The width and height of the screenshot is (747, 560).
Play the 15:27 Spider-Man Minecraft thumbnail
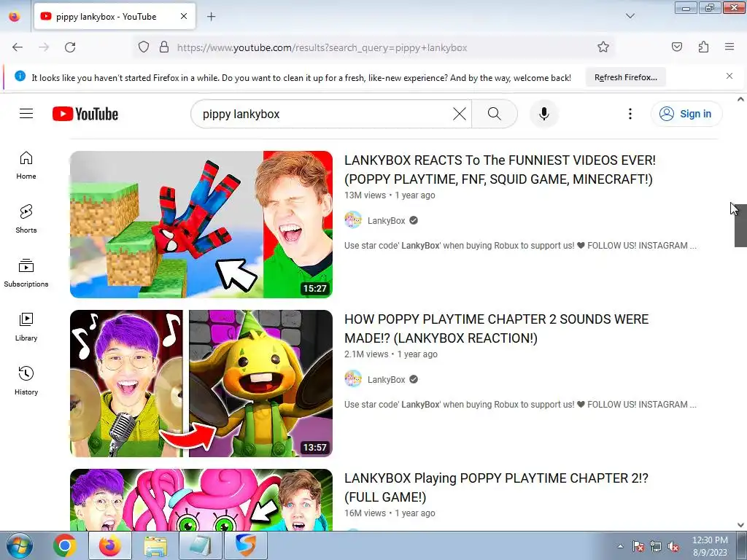coord(201,225)
